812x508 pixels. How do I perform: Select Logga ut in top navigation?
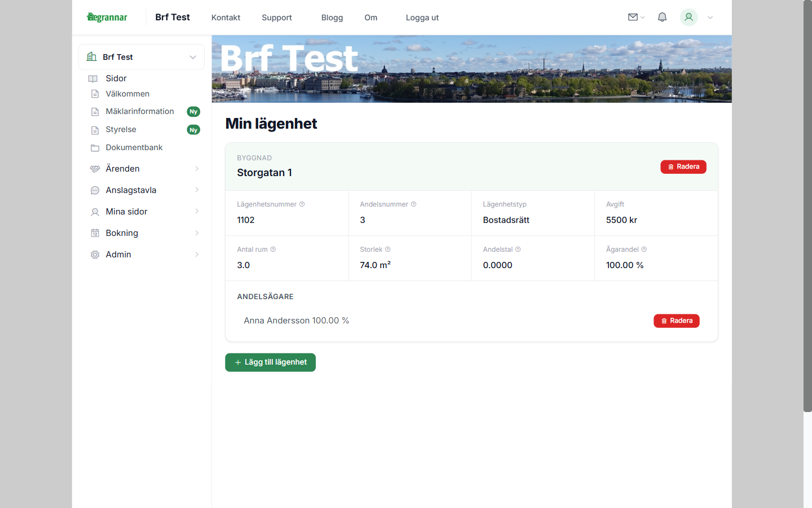point(422,17)
